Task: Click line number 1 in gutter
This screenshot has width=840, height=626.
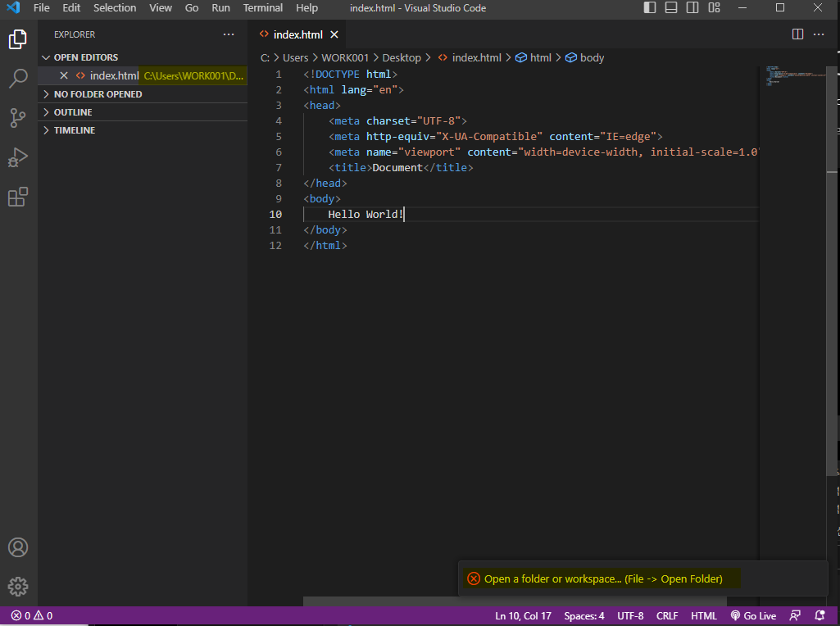Action: 279,74
